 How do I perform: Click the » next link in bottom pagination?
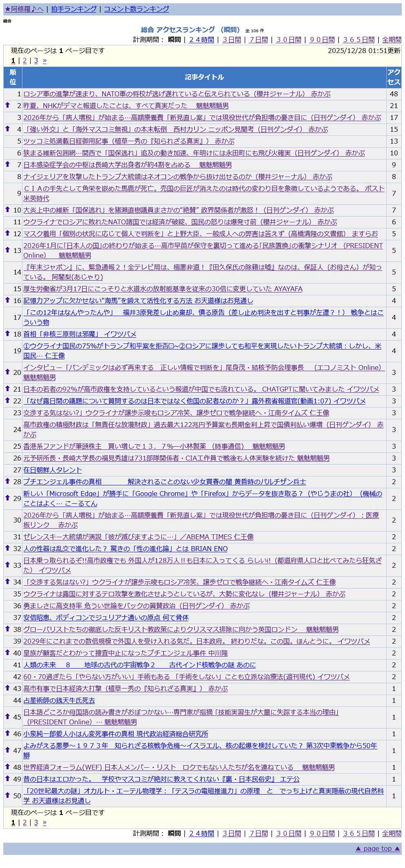pos(44,823)
